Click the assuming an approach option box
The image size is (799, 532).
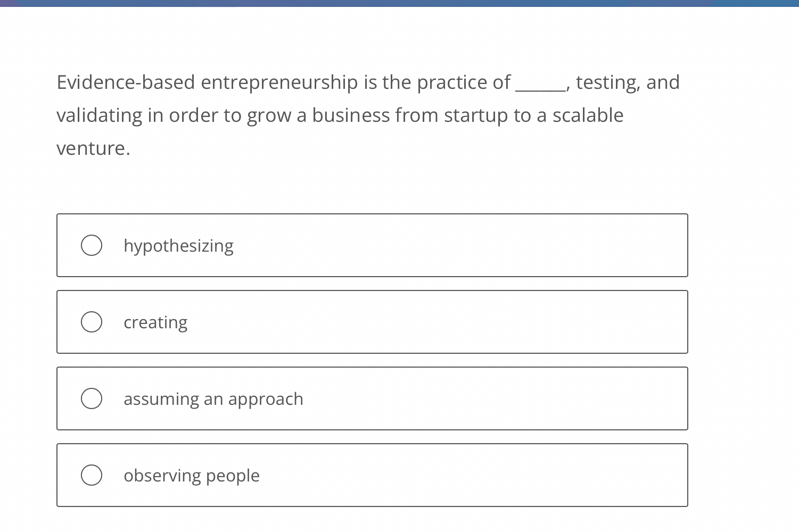(x=372, y=398)
